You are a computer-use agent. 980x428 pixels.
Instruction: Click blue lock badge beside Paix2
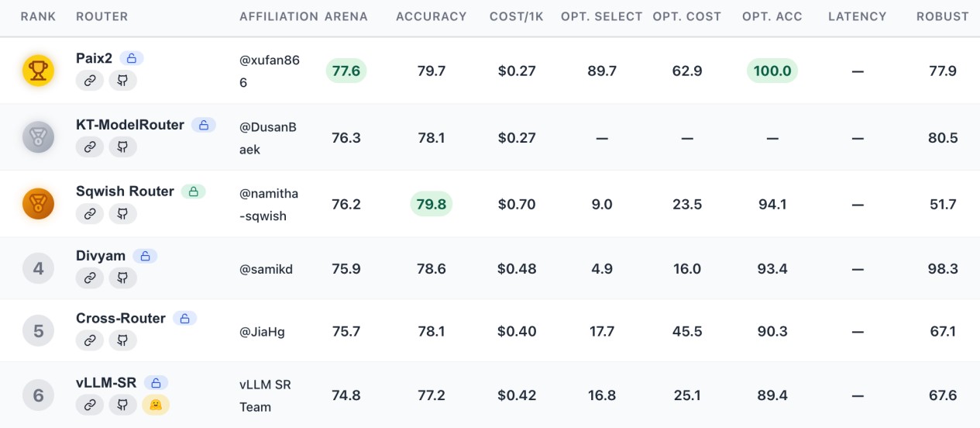[x=132, y=58]
